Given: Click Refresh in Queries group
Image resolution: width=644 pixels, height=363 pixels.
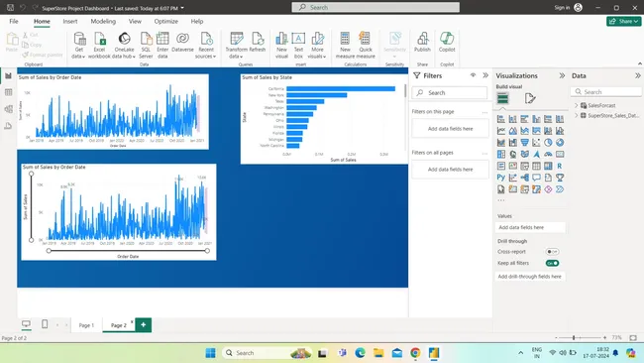Looking at the screenshot, I should (258, 43).
